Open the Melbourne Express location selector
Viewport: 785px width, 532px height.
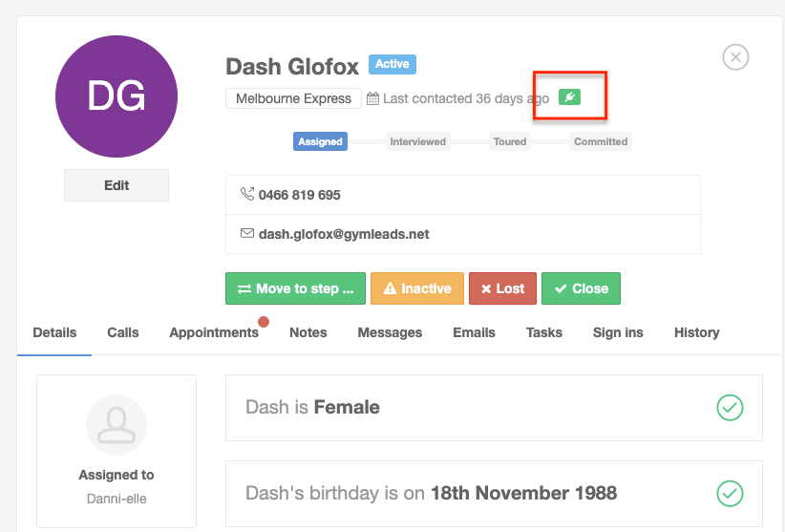(x=293, y=98)
